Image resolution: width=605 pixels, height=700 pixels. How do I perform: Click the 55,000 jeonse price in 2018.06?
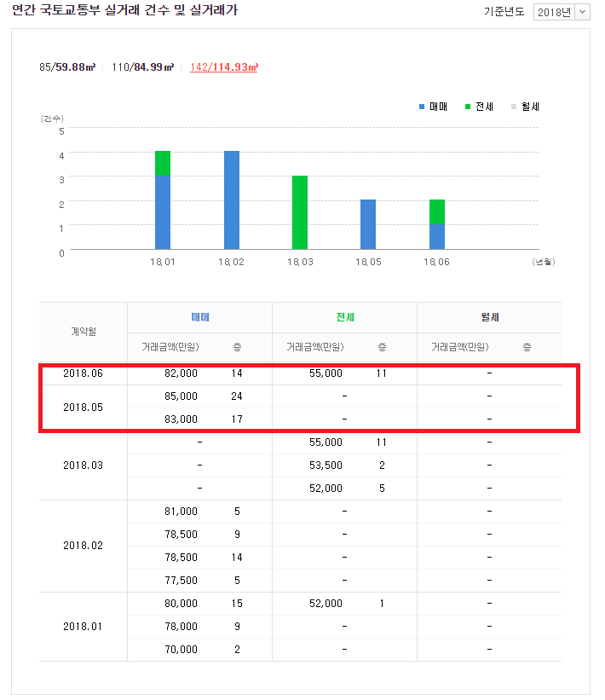[326, 373]
